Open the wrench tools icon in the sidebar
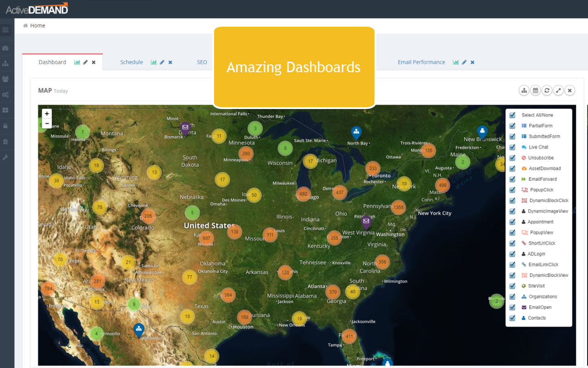Screen dimensions: 588x368 pos(6,157)
